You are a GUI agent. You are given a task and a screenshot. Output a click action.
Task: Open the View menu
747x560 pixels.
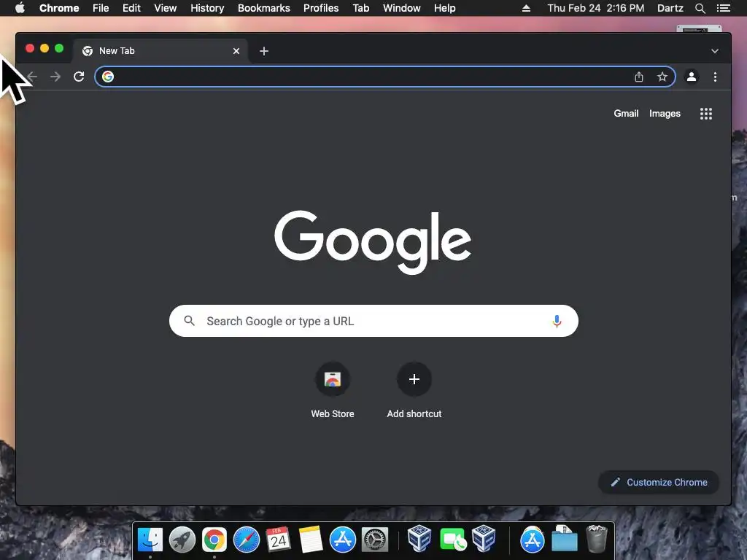(166, 8)
